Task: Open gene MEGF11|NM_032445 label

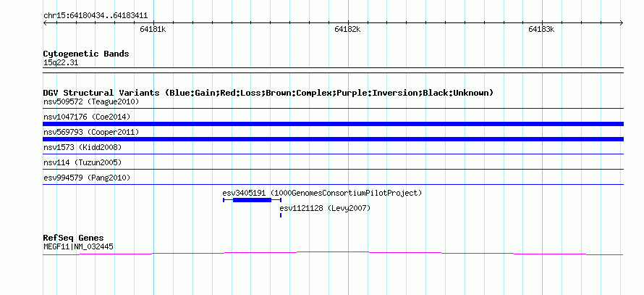Action: point(78,247)
